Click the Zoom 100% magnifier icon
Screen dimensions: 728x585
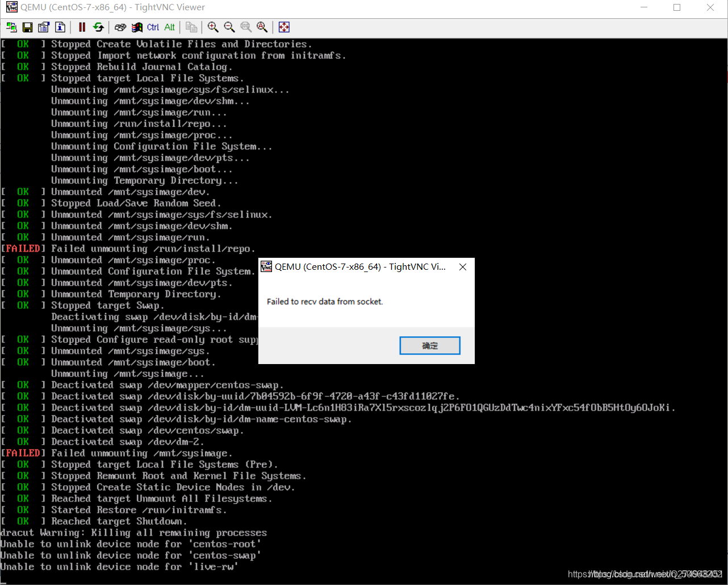point(246,27)
